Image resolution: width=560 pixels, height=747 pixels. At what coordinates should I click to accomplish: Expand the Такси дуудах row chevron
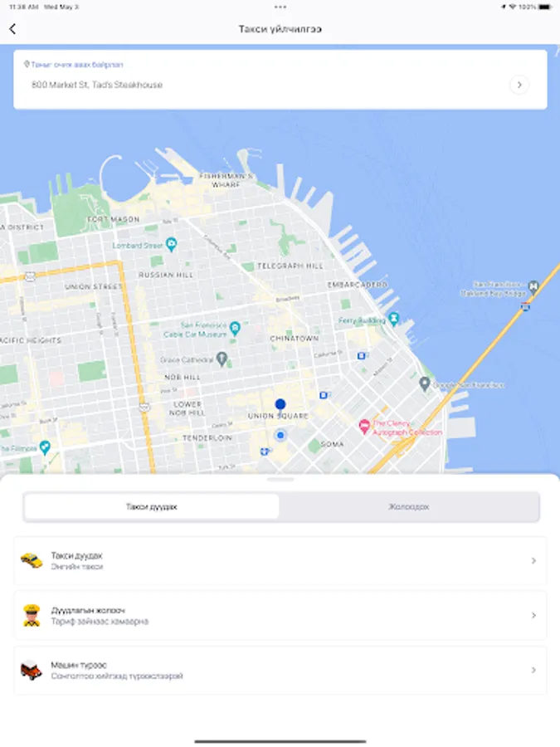click(533, 561)
